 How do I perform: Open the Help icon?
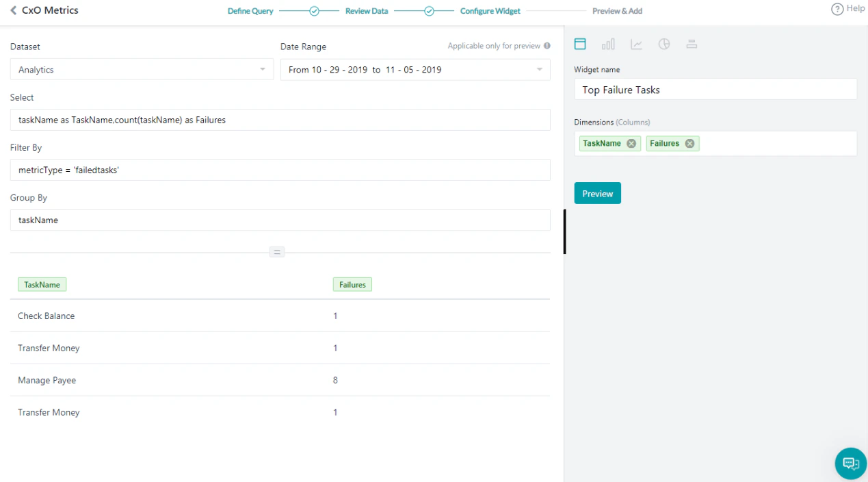click(x=837, y=9)
